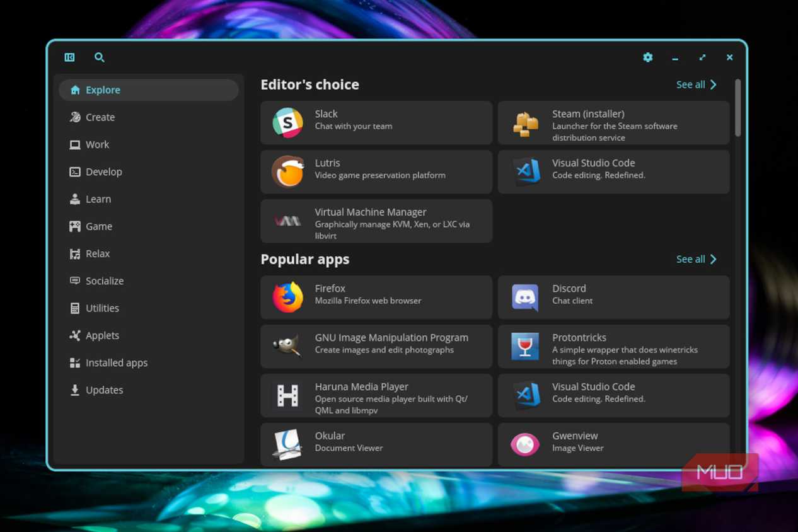Select 'Haruna Media Player' title text

[362, 387]
